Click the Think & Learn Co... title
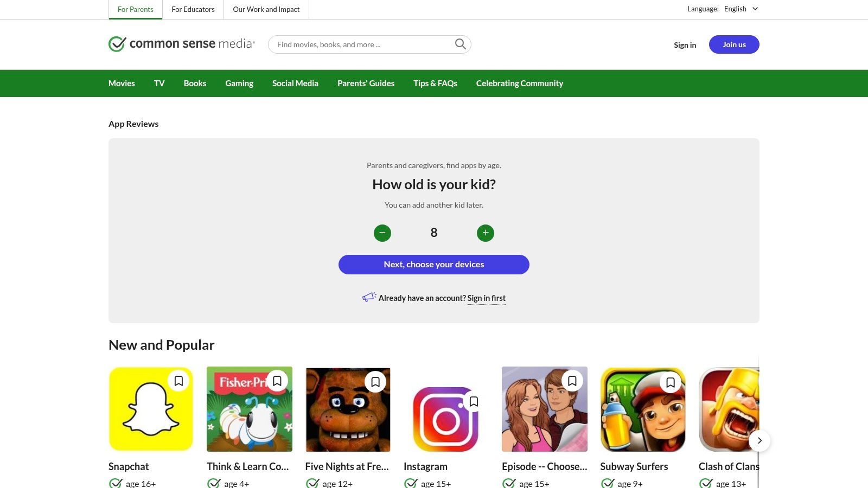868x488 pixels. pos(248,467)
